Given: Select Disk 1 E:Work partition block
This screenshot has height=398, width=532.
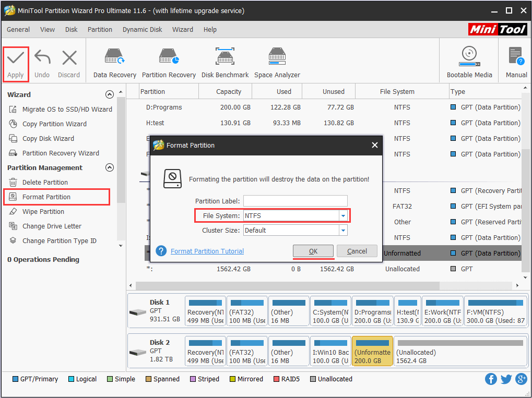Looking at the screenshot, I should (442, 311).
